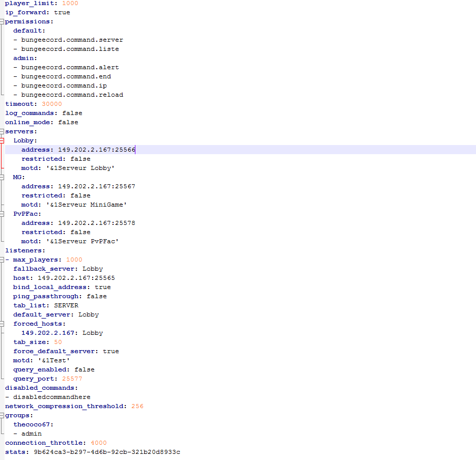Click the 'Lobby:' server name key
Screen dimensions: 476x460
[25, 141]
